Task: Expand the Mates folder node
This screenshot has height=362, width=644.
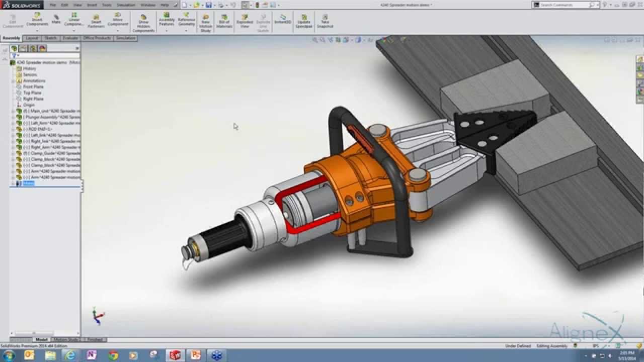Action: [x=13, y=184]
